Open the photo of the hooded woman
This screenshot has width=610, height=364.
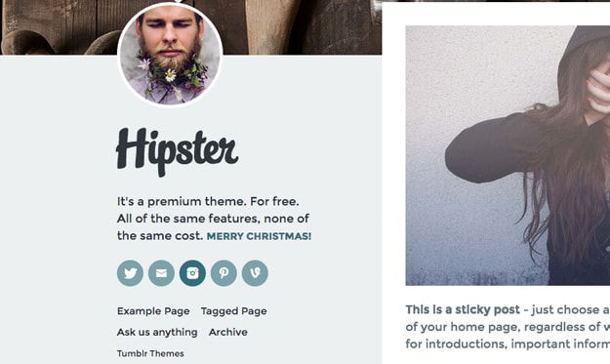508,155
